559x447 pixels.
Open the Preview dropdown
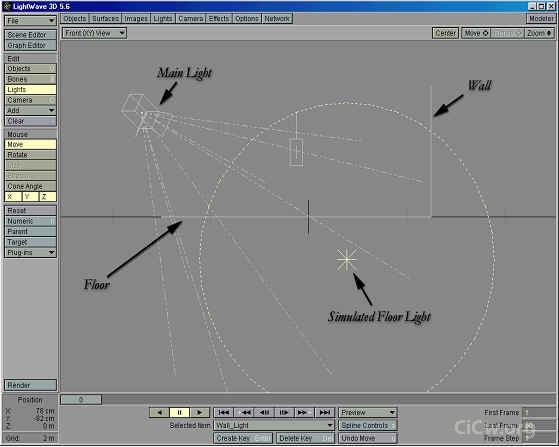point(368,412)
